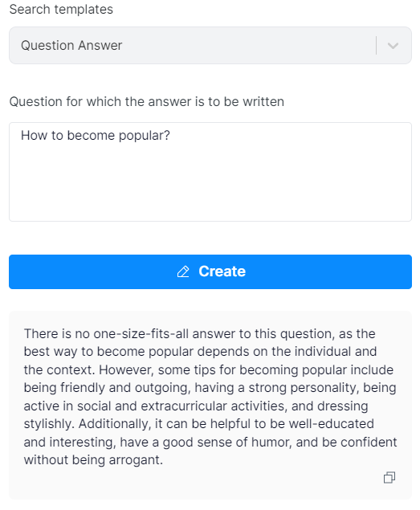This screenshot has width=420, height=510.
Task: Click the empty lower part of the question box
Action: pyautogui.click(x=210, y=192)
